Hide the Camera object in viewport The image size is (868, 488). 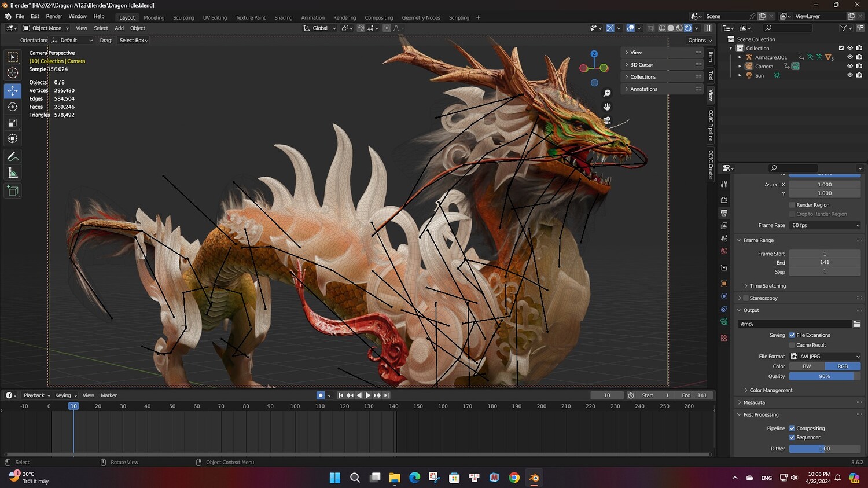[x=850, y=67]
